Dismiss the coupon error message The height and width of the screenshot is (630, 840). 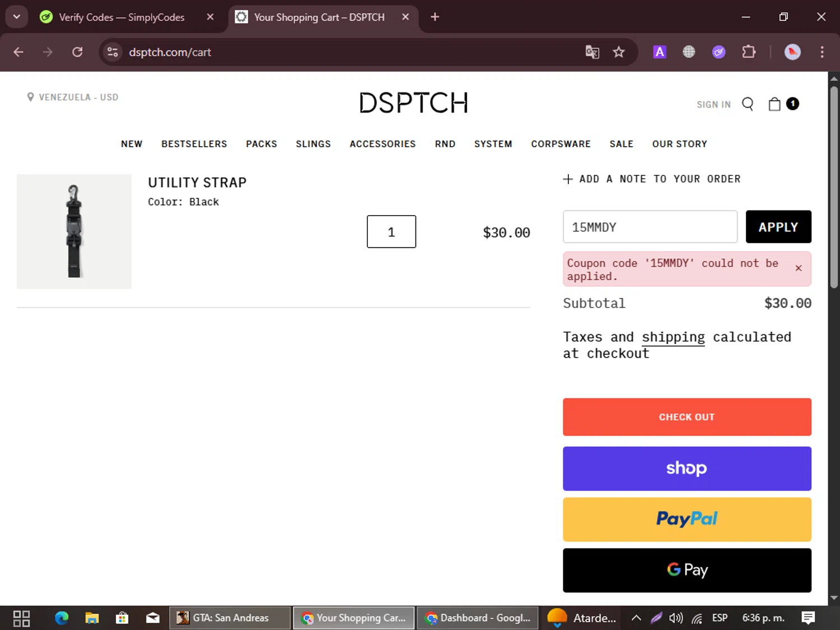[x=799, y=268]
